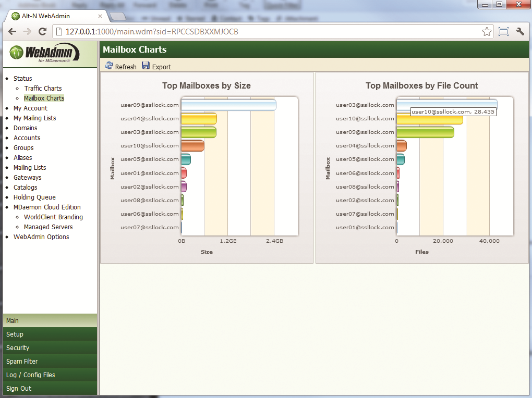This screenshot has height=398, width=532.
Task: Click the green user09 bar in File Count chart
Action: point(426,132)
